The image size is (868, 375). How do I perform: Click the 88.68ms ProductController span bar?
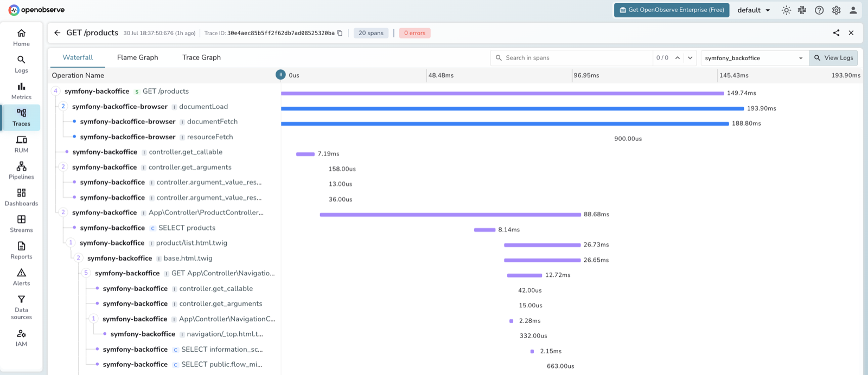click(450, 215)
